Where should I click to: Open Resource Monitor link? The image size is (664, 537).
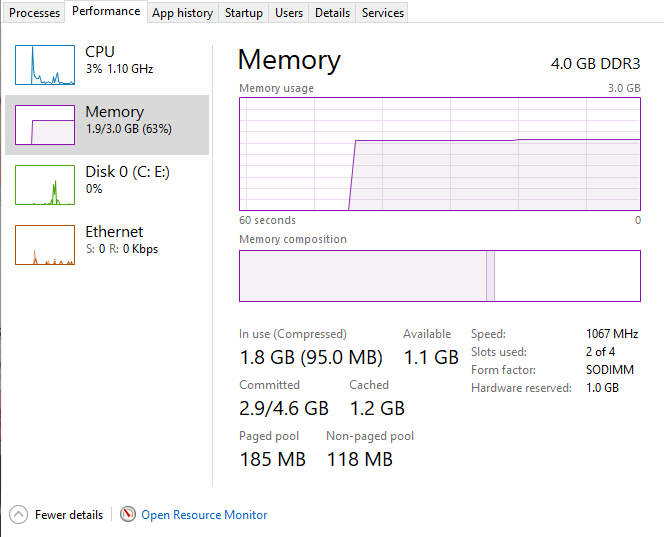204,515
